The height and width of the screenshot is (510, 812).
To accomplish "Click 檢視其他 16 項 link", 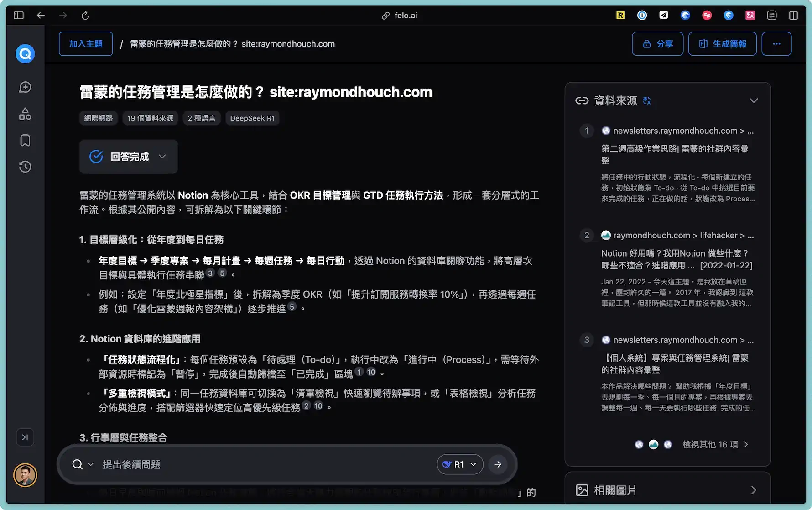I will click(x=715, y=444).
